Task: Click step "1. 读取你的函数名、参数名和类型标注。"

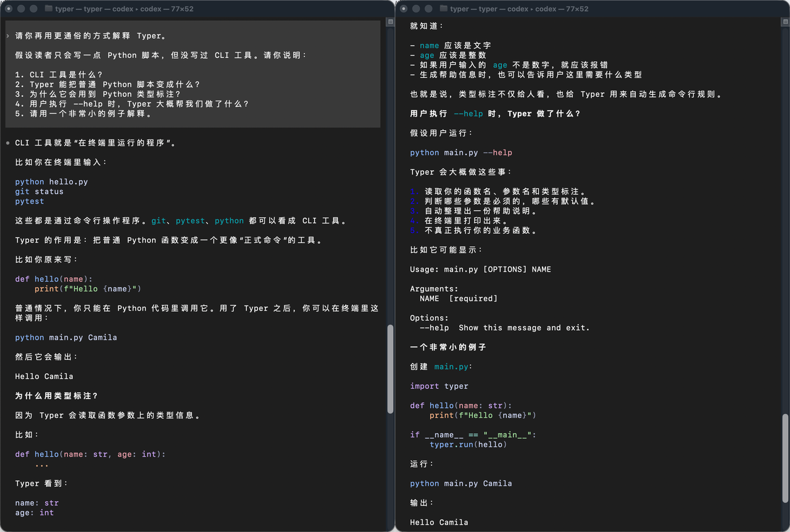Action: tap(498, 192)
